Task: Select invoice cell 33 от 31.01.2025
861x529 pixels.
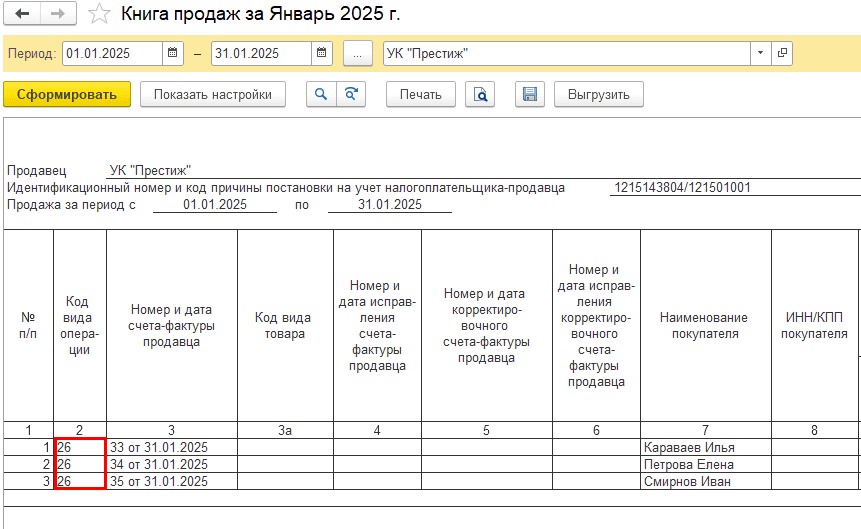Action: (171, 447)
